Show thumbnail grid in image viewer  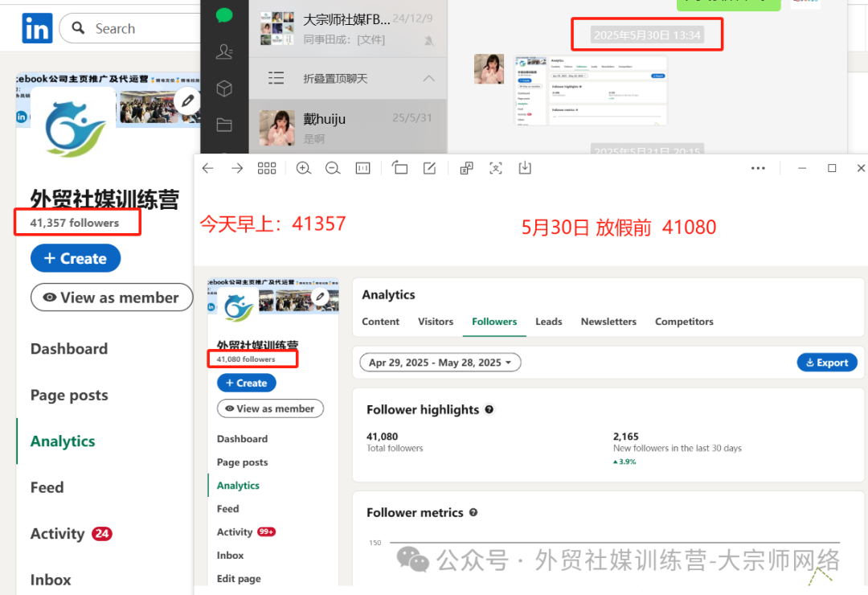pyautogui.click(x=267, y=168)
